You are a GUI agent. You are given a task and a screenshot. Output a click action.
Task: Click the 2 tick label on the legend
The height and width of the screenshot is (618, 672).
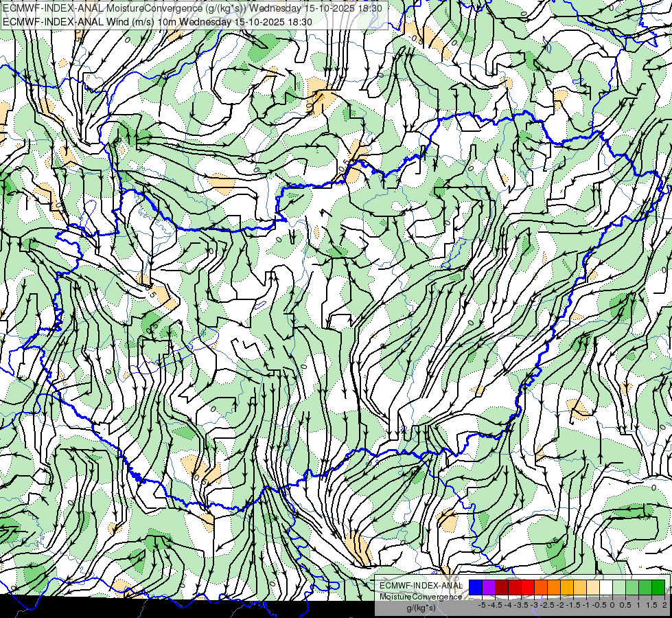pos(664,605)
